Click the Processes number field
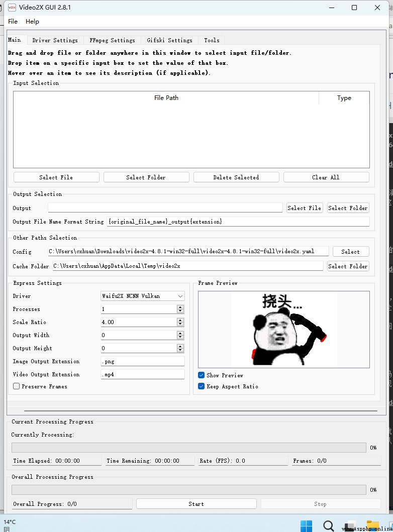This screenshot has width=393, height=532. tap(139, 309)
